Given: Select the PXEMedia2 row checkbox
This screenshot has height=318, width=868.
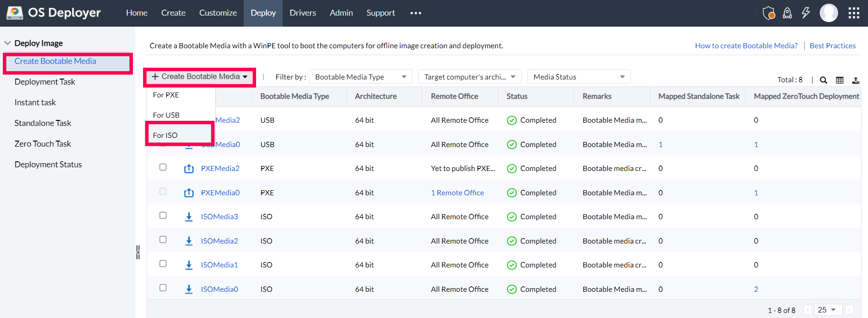Looking at the screenshot, I should pos(163,167).
